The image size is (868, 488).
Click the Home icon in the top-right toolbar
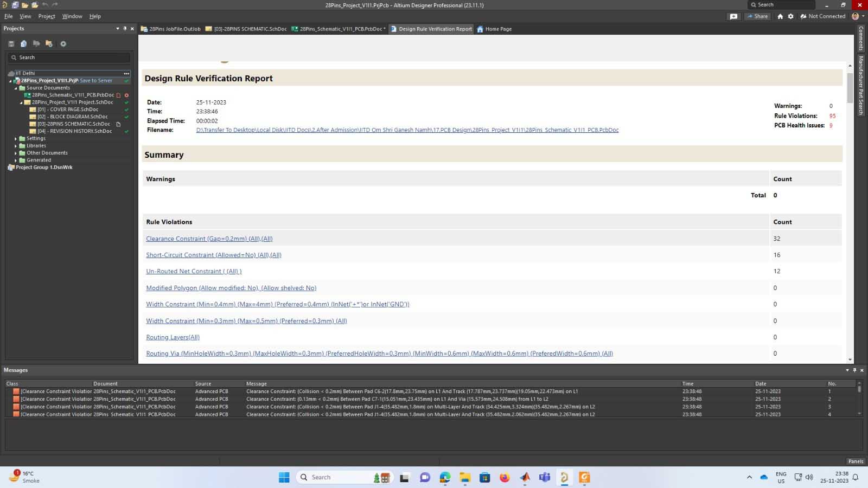click(x=780, y=16)
